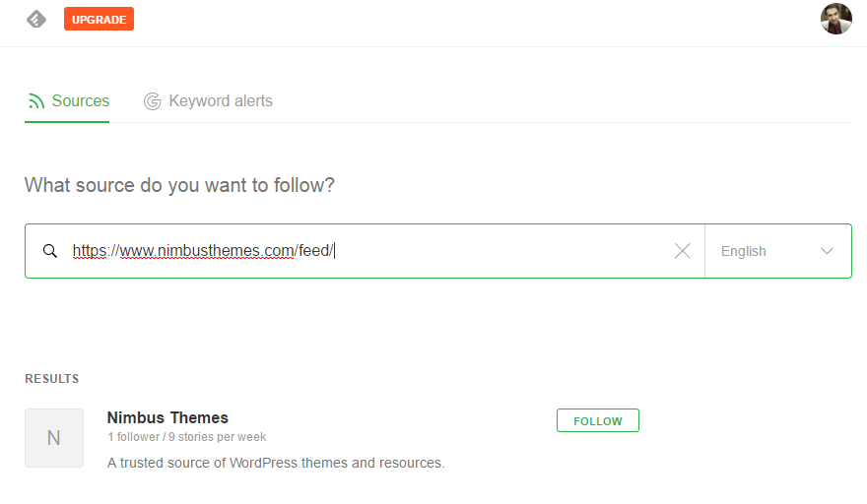Open the Nimbus Themes result title

tap(167, 417)
